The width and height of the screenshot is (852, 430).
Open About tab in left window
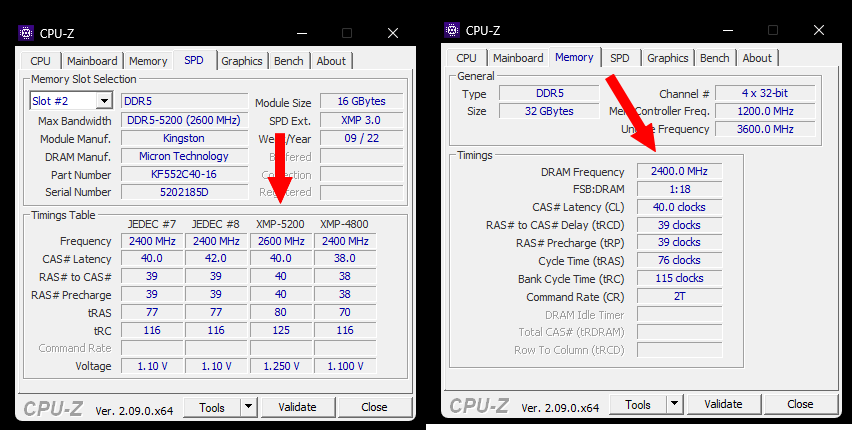[331, 61]
